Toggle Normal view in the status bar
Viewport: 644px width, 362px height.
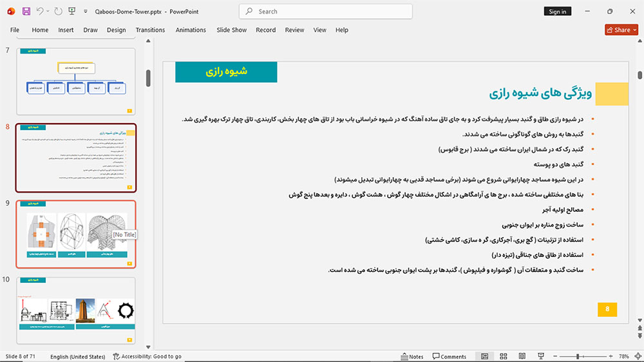[485, 356]
